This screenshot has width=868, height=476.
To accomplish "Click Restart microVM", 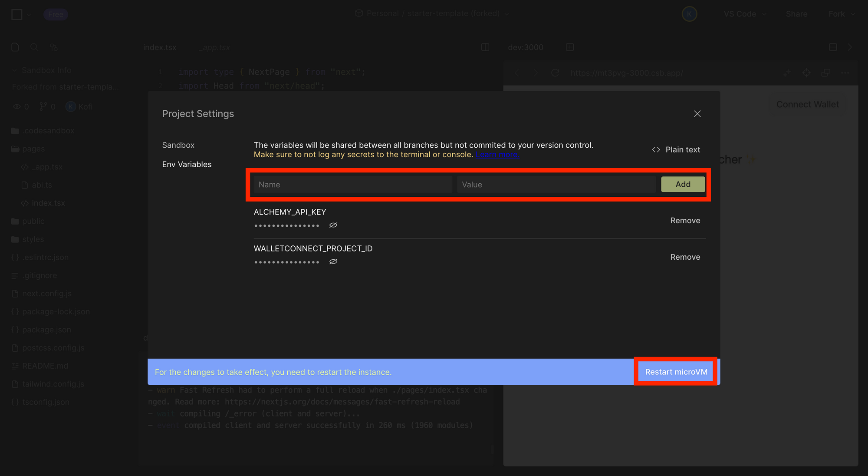I will 675,372.
